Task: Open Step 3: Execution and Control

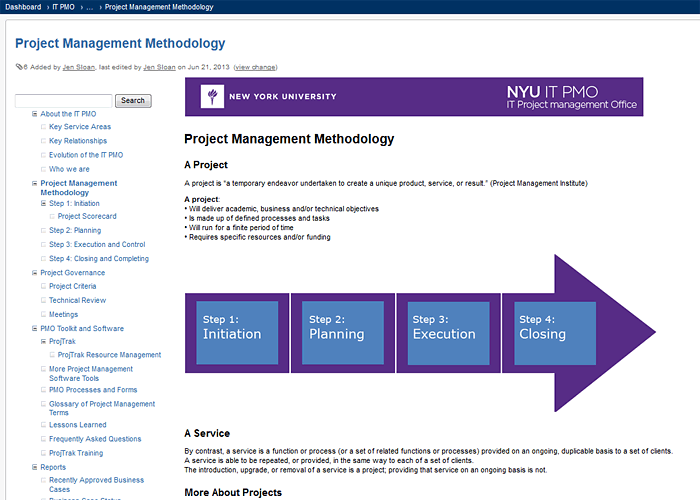Action: [97, 245]
